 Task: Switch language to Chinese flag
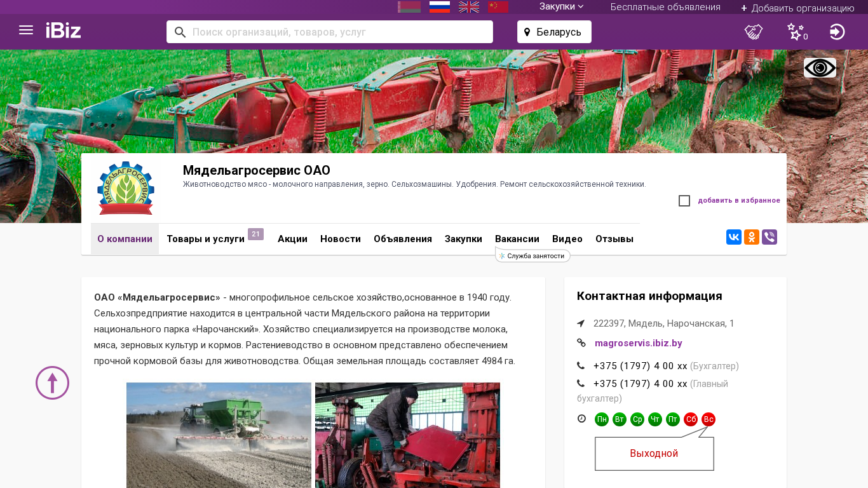coord(498,7)
